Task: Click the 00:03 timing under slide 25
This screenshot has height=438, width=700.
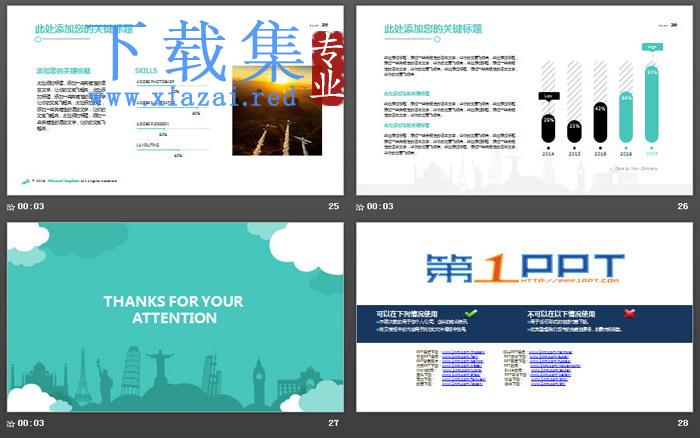Action: click(31, 206)
